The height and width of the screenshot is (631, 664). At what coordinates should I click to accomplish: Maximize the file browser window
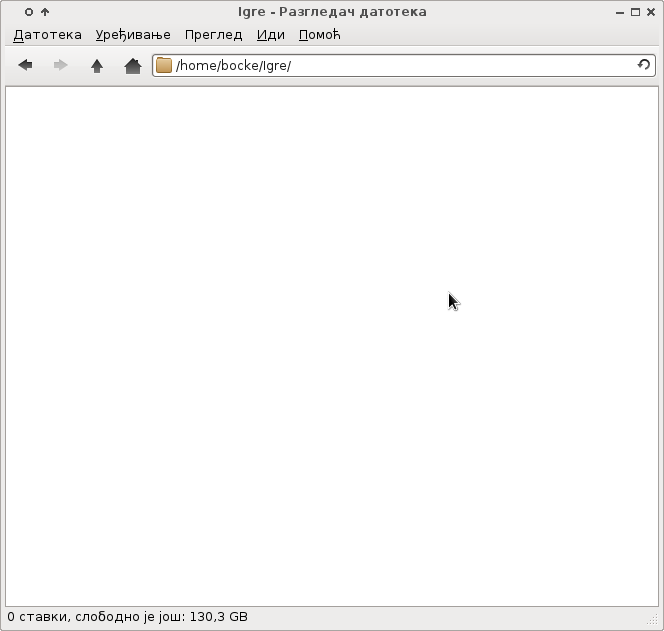pos(636,12)
